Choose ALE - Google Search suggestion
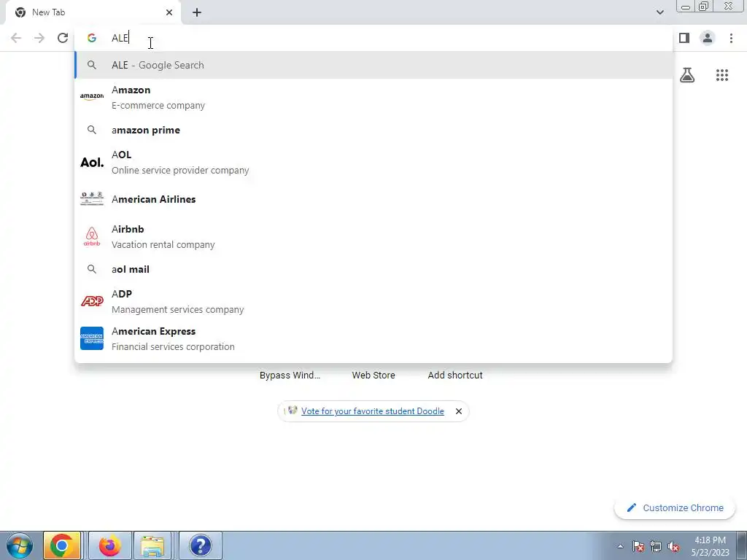This screenshot has width=747, height=560. pos(373,65)
